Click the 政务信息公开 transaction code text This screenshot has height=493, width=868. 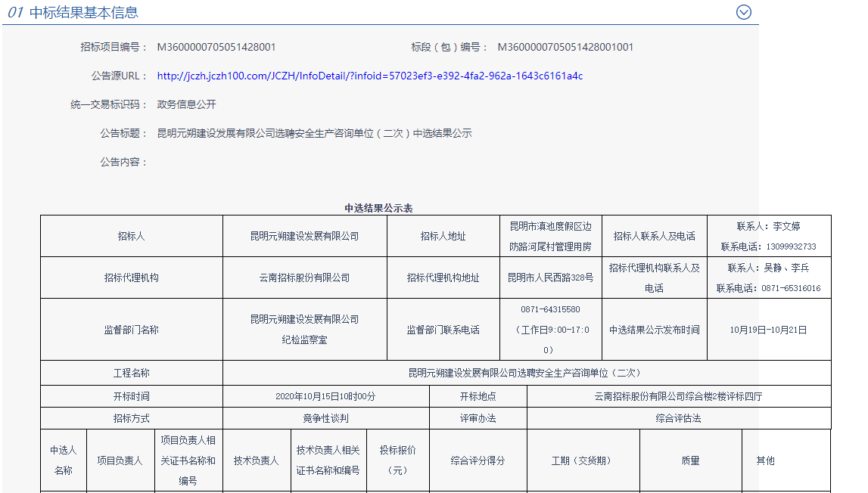click(188, 104)
